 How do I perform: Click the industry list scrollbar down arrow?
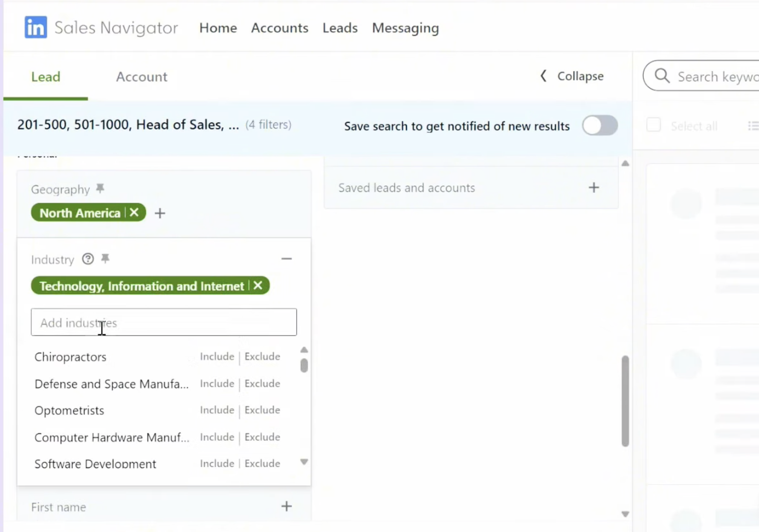304,462
